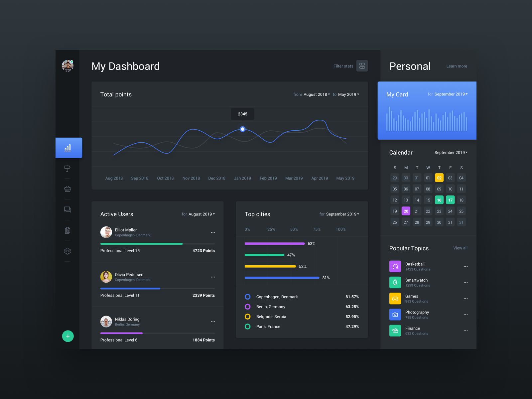Select the dashboard statistics icon in sidebar
The width and height of the screenshot is (532, 399).
(68, 148)
